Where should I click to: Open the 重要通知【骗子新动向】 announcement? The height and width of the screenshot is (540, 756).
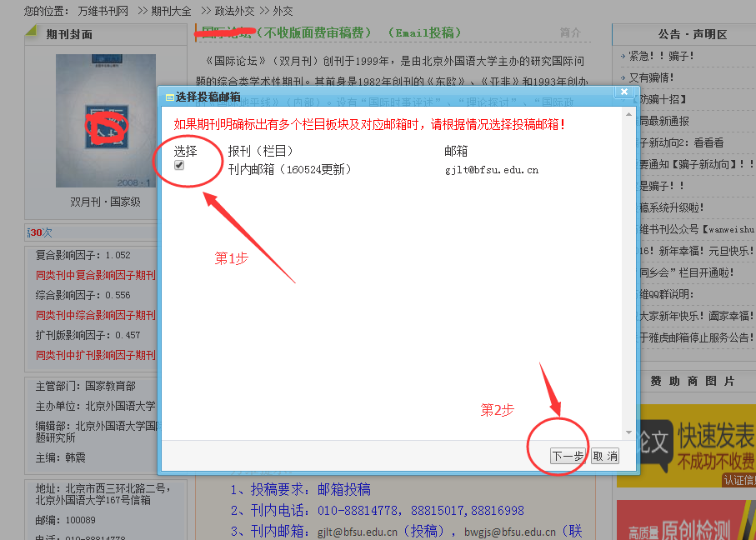(696, 164)
